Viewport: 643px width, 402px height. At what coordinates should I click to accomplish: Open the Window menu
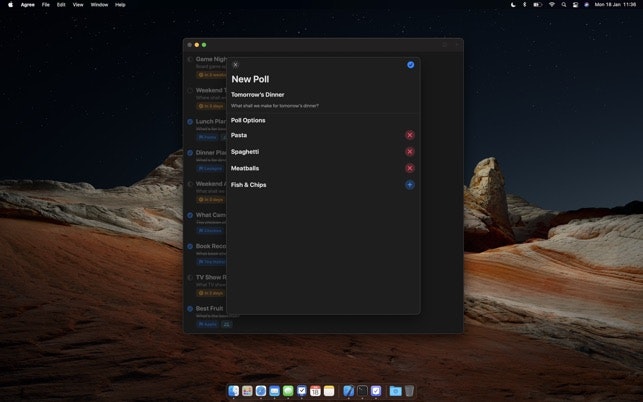[x=99, y=4]
